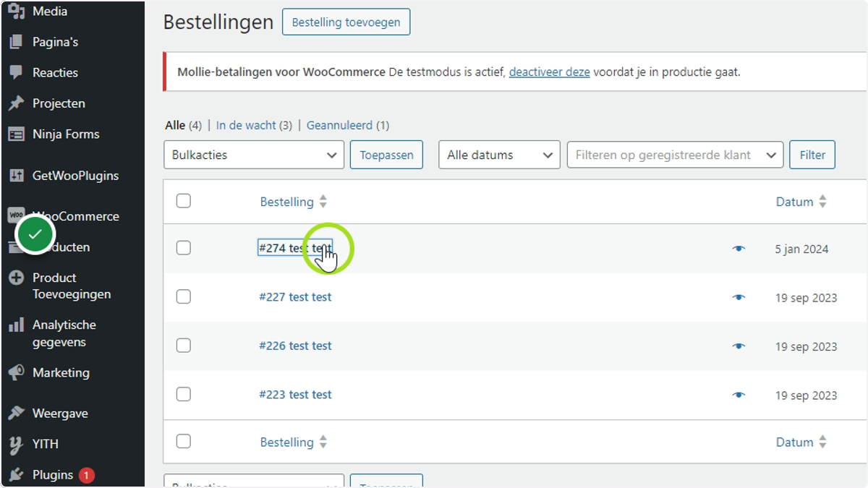Click the 19 sep 2023 date of order #227
This screenshot has height=488, width=868.
[x=807, y=298]
